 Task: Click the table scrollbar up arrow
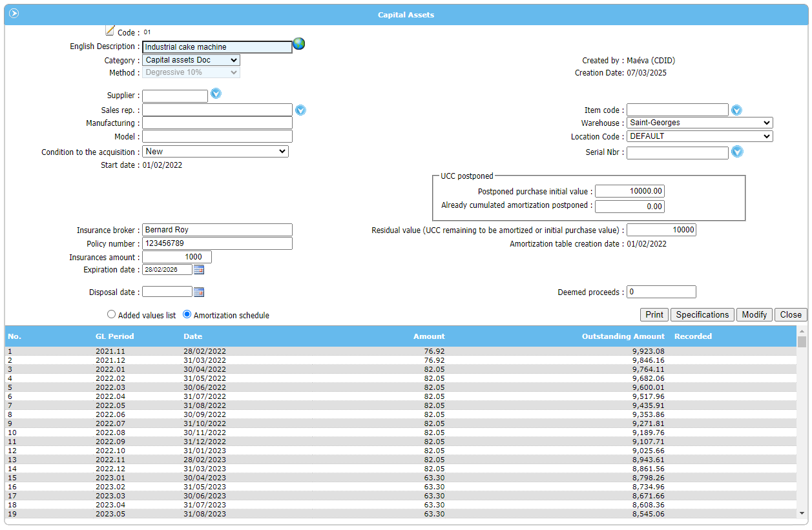coord(802,331)
